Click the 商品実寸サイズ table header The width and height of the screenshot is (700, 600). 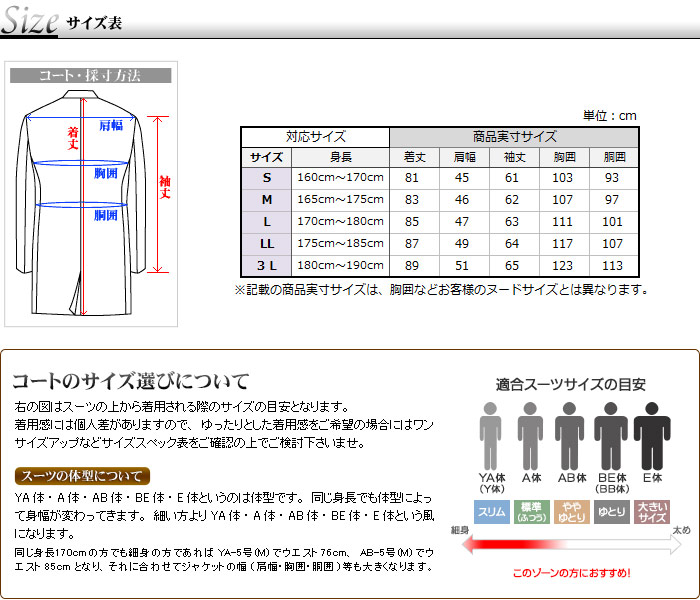pyautogui.click(x=514, y=137)
